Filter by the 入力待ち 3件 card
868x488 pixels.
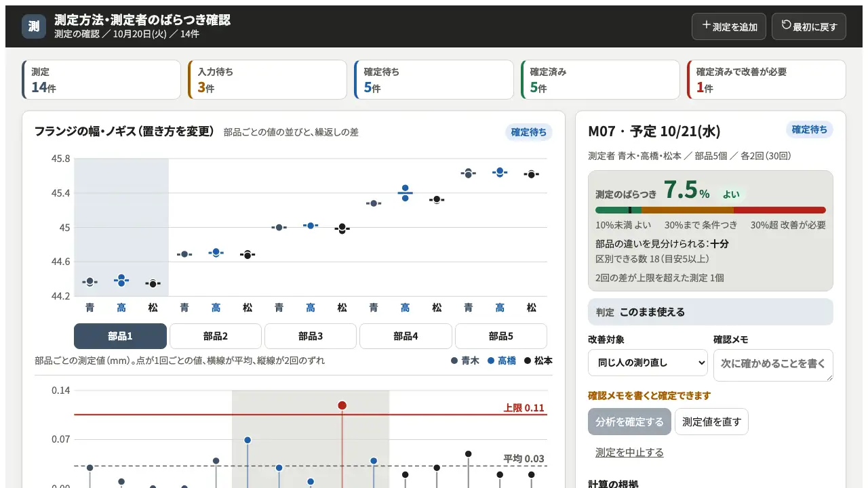[268, 80]
